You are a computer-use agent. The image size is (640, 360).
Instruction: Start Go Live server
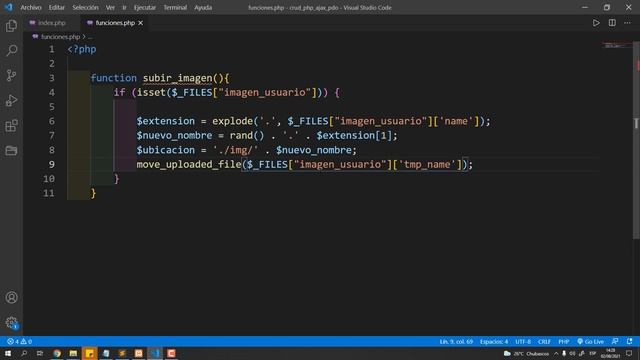click(590, 341)
